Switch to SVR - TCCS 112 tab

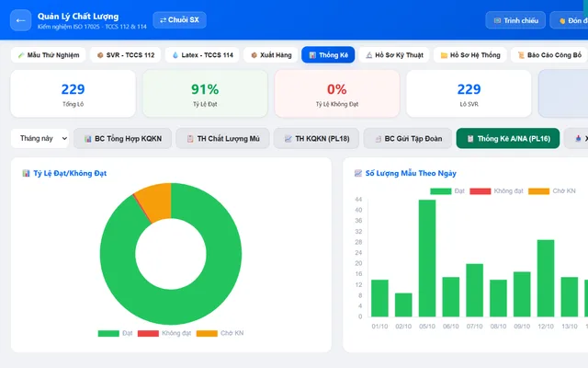(126, 55)
